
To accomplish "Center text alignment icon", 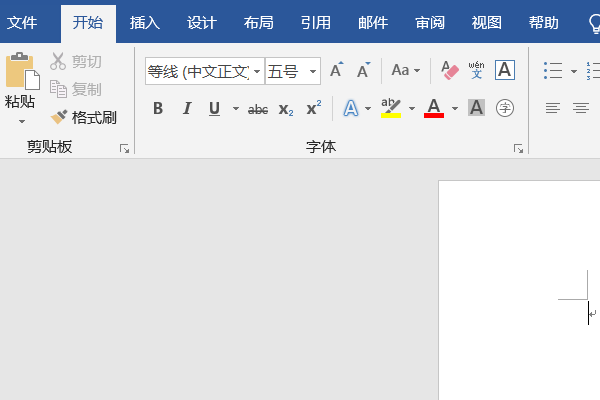I will [x=581, y=108].
